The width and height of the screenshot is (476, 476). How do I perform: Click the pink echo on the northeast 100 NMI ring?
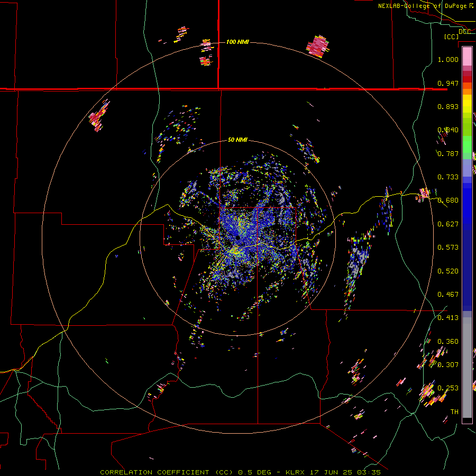[x=318, y=47]
